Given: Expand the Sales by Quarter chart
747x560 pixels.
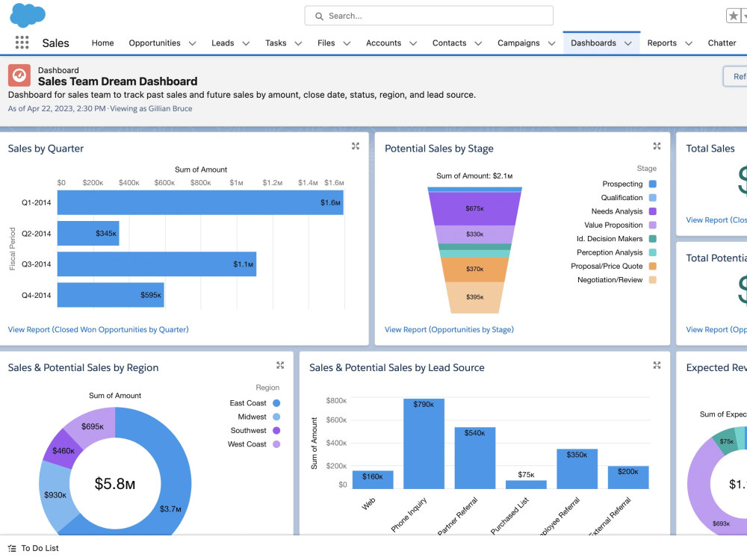Looking at the screenshot, I should click(x=356, y=146).
